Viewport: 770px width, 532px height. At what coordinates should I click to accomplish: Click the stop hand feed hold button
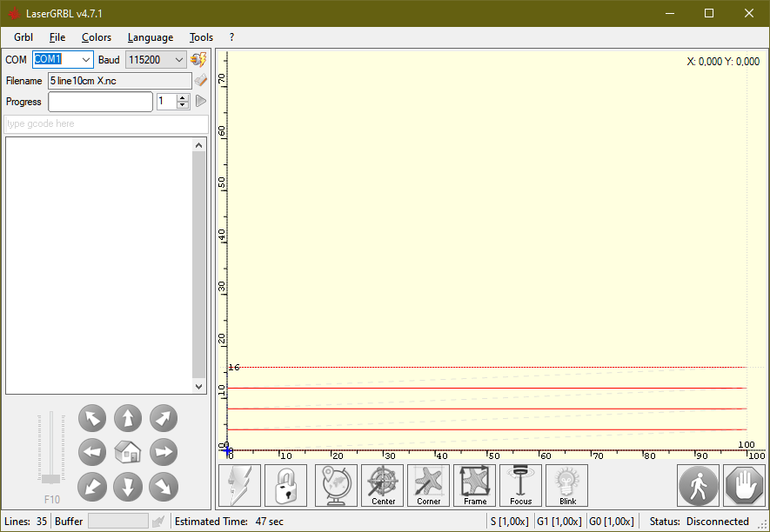745,485
